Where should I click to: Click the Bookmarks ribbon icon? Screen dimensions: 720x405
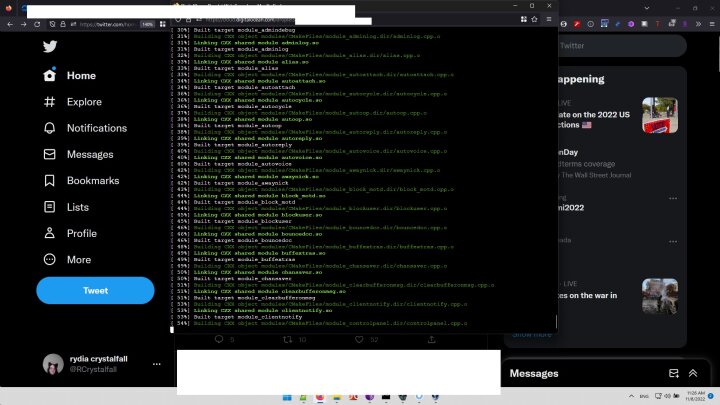[x=50, y=180]
